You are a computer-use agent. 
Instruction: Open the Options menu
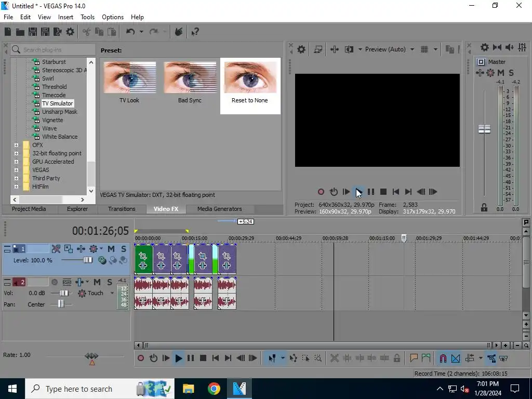tap(113, 17)
